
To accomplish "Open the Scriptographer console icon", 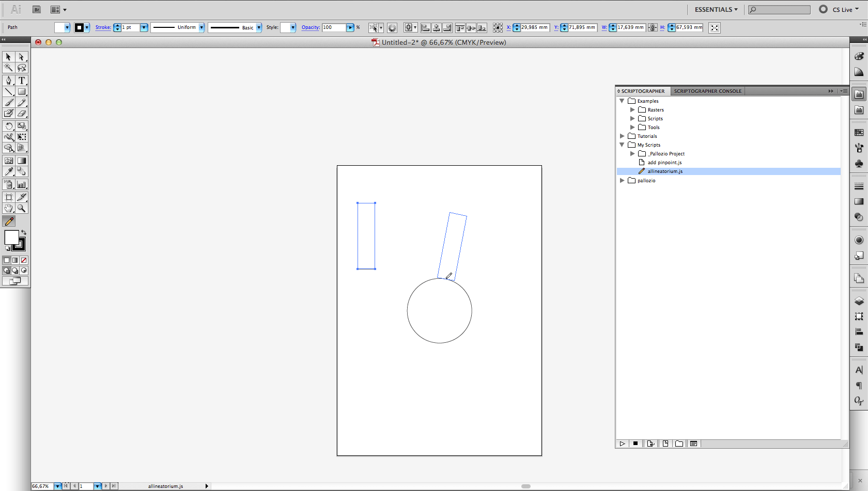I will tap(693, 443).
